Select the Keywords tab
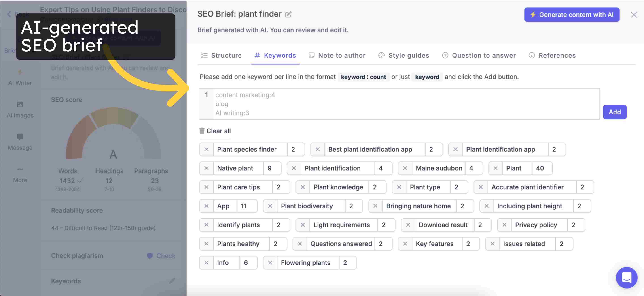 coord(275,55)
